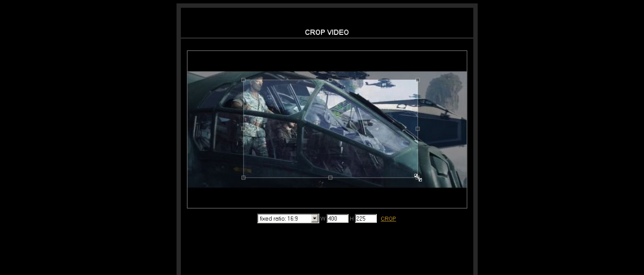This screenshot has width=644, height=275.
Task: Click the top-right crop handle
Action: (418, 80)
